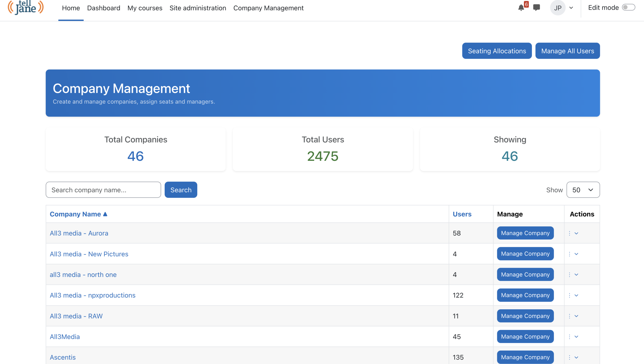Image resolution: width=644 pixels, height=364 pixels.
Task: Expand the user menu chevron
Action: point(571,8)
